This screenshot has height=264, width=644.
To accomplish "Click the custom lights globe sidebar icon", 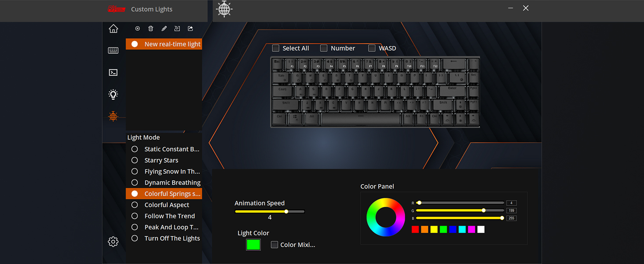I will click(113, 116).
